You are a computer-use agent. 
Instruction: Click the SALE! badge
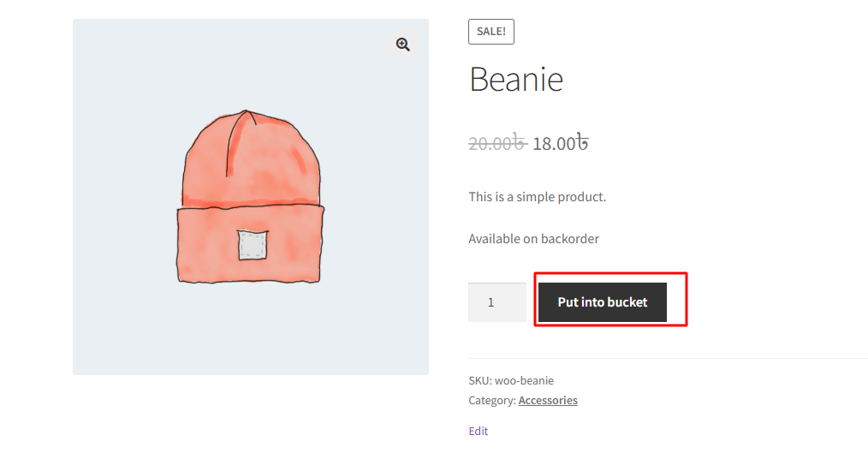(x=491, y=32)
